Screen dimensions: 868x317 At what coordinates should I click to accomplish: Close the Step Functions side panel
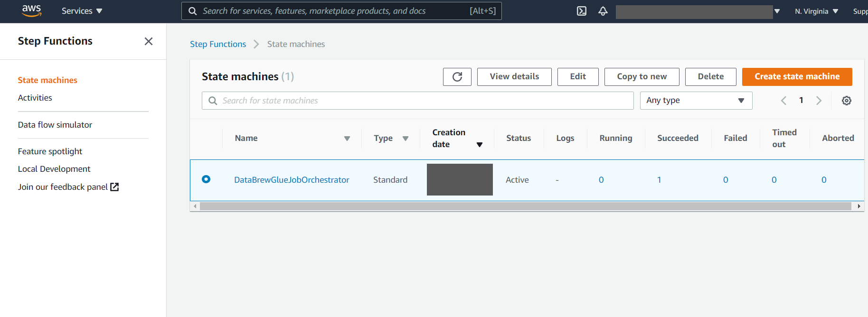[x=149, y=41]
